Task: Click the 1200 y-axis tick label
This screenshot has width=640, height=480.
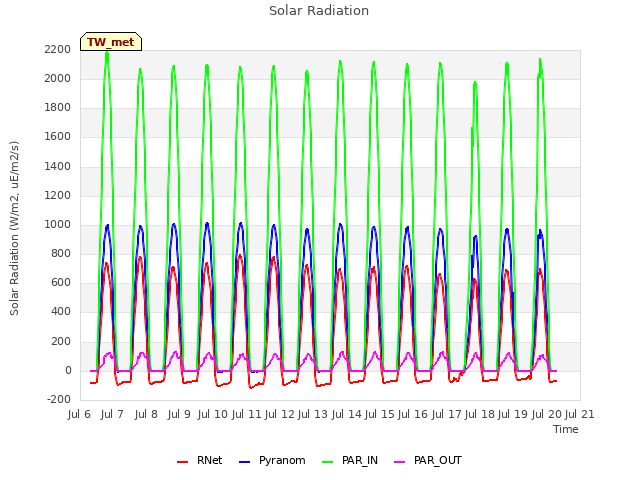Action: pyautogui.click(x=58, y=196)
